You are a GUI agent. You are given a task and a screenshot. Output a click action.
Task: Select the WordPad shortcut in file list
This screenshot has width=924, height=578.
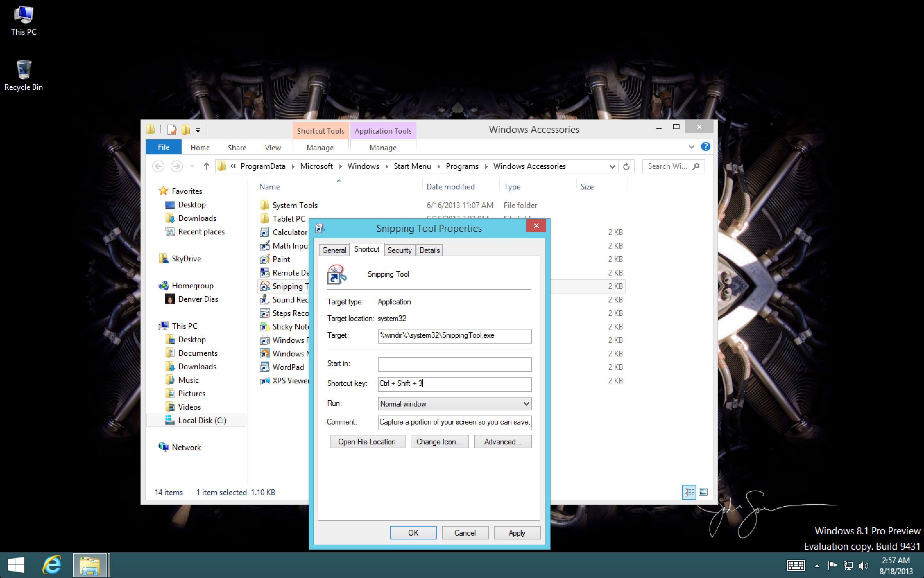[282, 367]
